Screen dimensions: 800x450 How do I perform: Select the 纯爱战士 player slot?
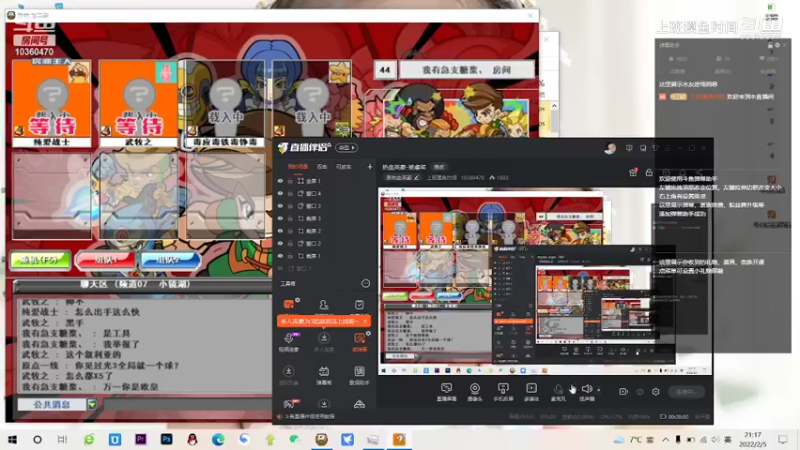coord(52,104)
